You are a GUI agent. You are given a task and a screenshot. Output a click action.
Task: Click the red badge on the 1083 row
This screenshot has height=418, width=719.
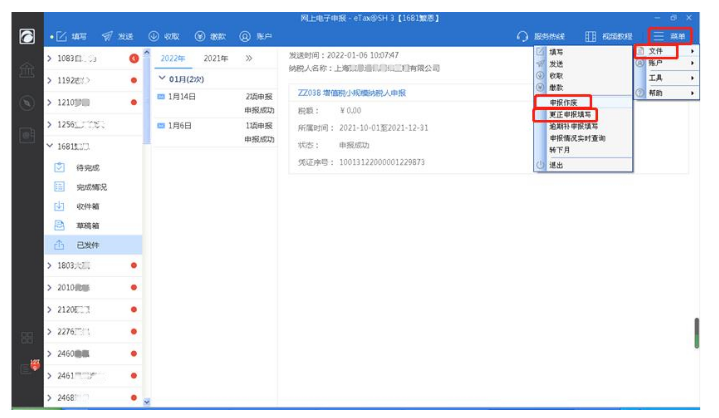pyautogui.click(x=134, y=58)
